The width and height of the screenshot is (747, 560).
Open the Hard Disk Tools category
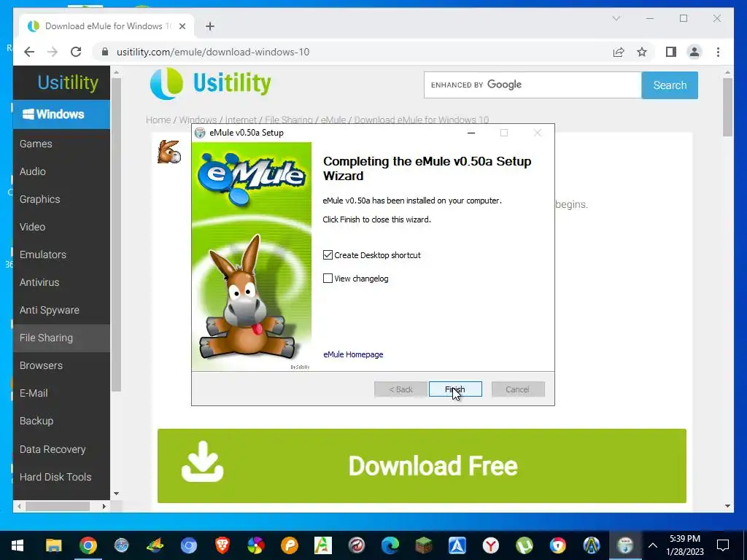click(x=61, y=477)
